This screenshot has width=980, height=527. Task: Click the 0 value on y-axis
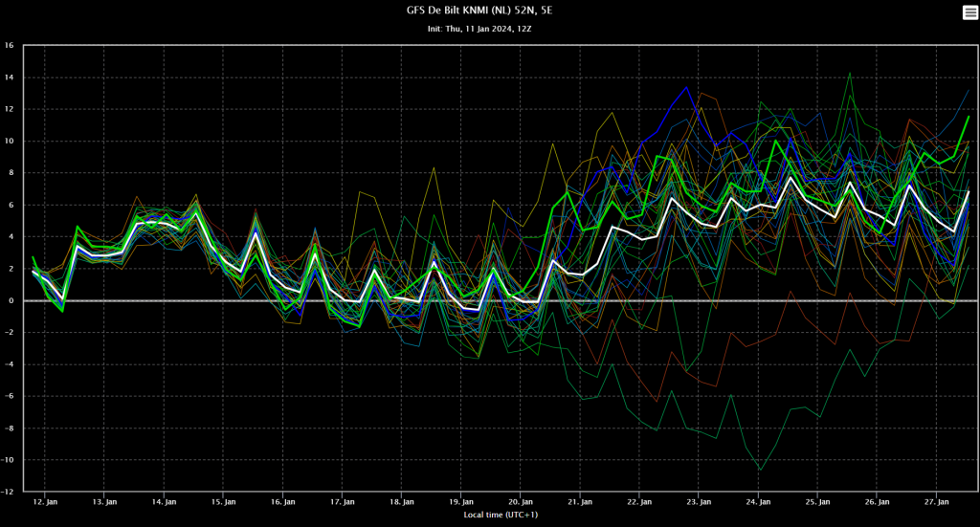(11, 300)
